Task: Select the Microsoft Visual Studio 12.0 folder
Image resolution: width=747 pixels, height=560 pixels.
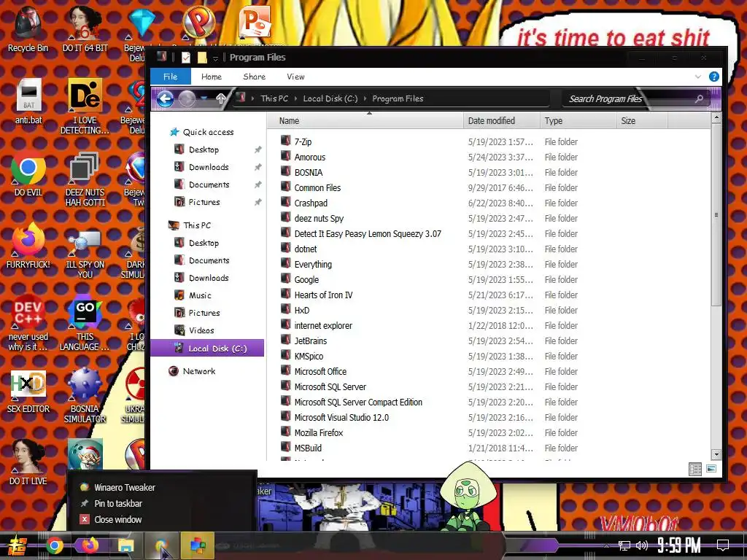Action: 341,417
